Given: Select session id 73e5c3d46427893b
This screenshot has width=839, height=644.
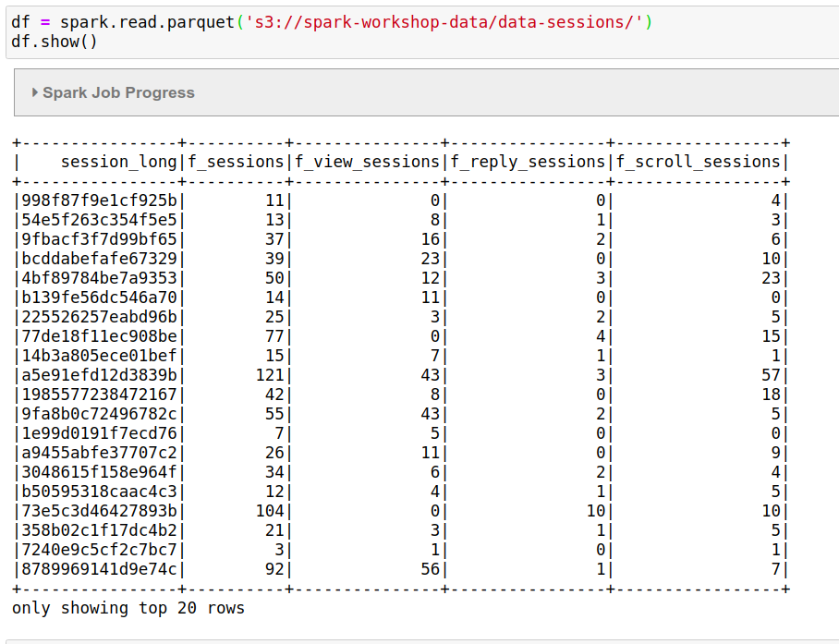Looking at the screenshot, I should (99, 510).
